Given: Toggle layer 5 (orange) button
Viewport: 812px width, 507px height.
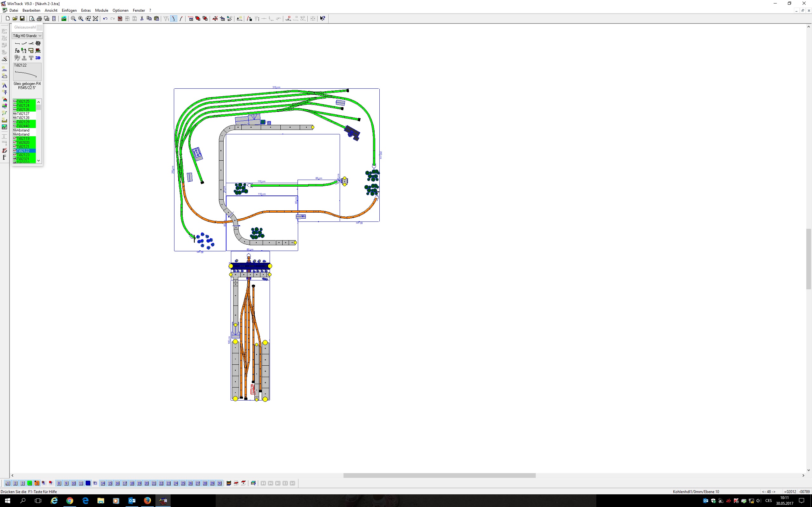Looking at the screenshot, I should pyautogui.click(x=37, y=483).
